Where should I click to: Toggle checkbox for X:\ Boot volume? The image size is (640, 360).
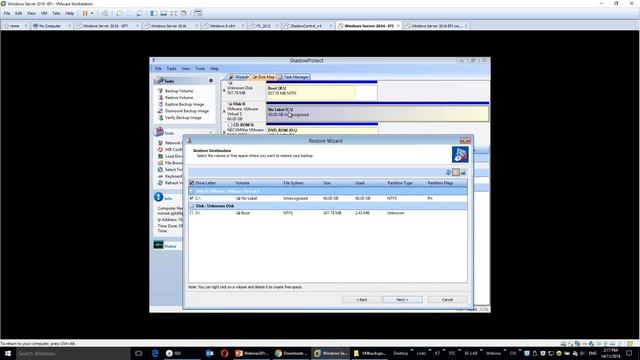191,213
